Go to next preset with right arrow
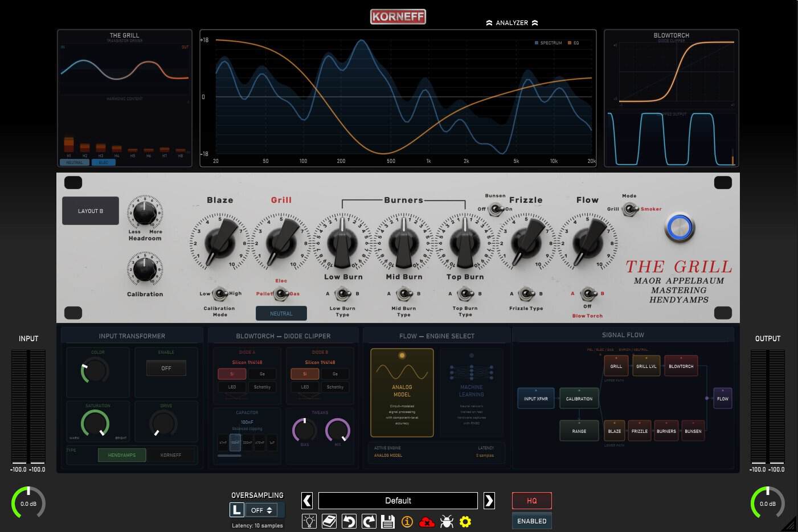 point(489,501)
